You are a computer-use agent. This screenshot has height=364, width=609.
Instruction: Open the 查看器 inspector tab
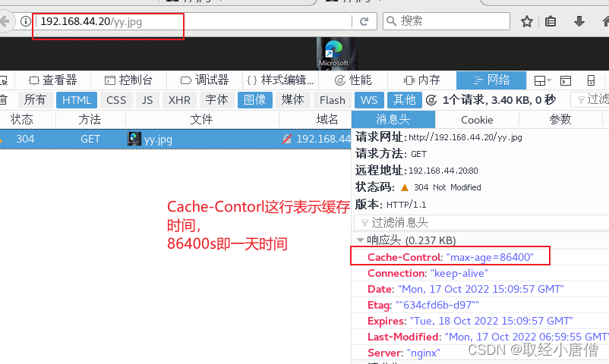point(53,80)
